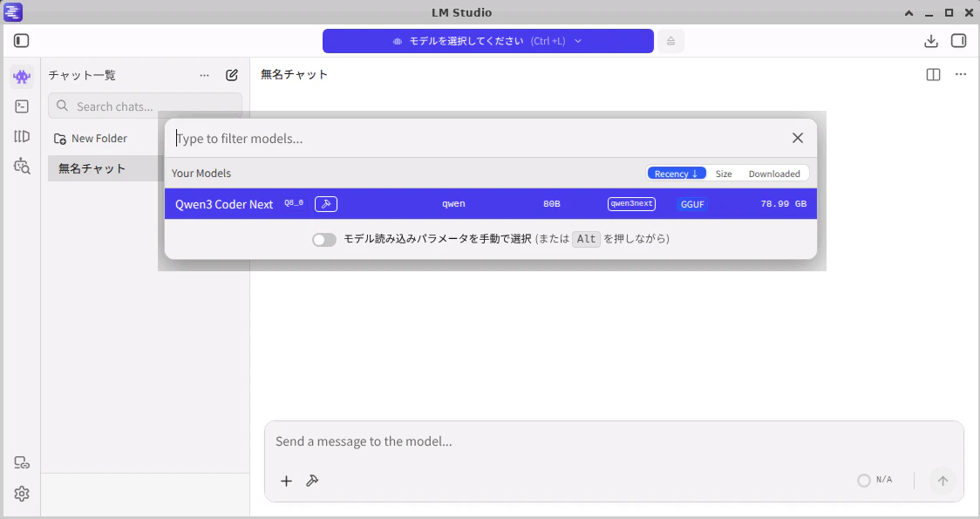980x519 pixels.
Task: Open My Models library icon
Action: tap(22, 136)
